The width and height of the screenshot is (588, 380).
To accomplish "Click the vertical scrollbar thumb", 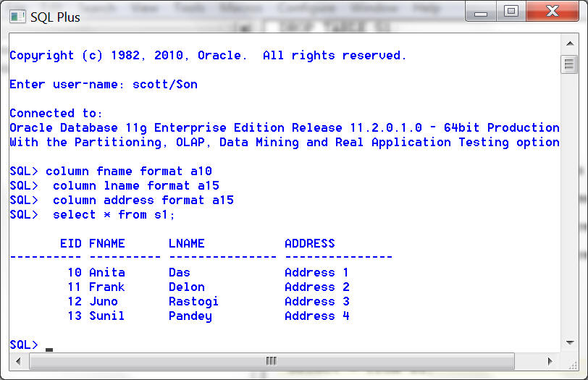I will (568, 64).
